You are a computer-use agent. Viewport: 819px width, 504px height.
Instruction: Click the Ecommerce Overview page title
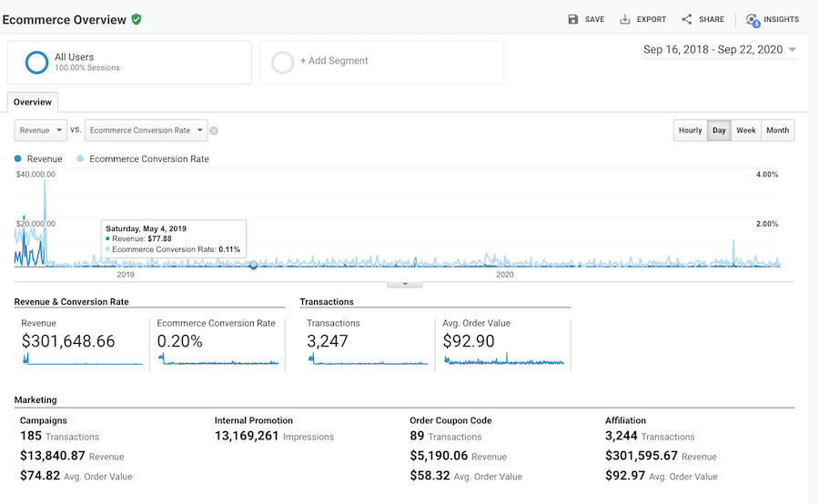65,20
